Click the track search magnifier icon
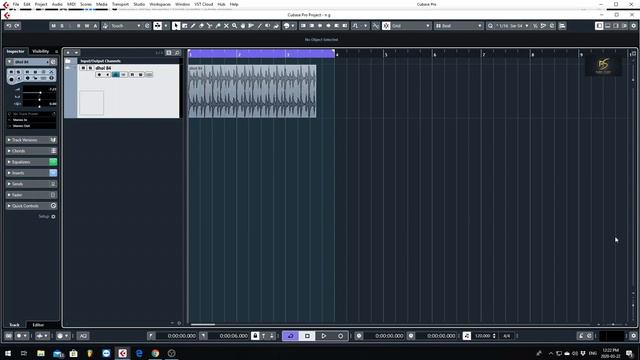 pyautogui.click(x=177, y=53)
